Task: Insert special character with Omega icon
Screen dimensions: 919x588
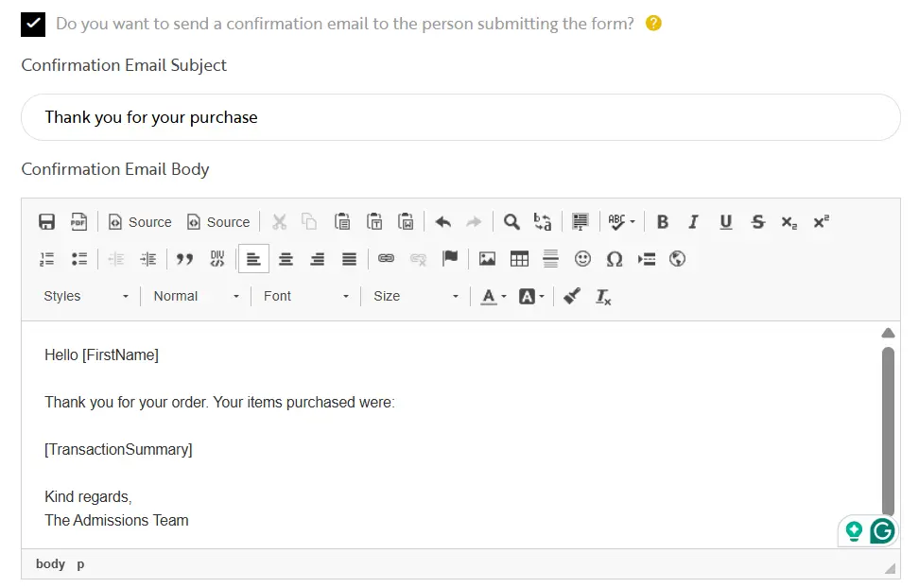Action: pyautogui.click(x=615, y=259)
